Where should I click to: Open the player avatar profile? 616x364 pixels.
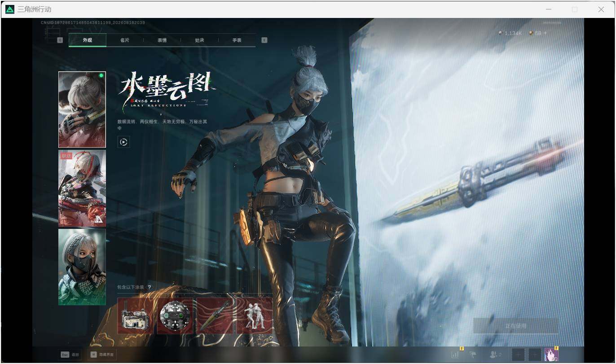[551, 355]
